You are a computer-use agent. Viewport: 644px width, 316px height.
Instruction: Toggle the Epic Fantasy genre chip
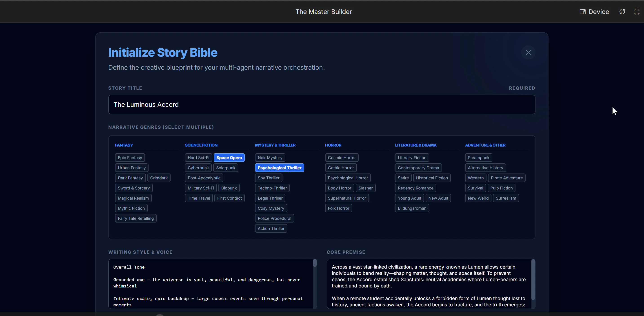130,158
